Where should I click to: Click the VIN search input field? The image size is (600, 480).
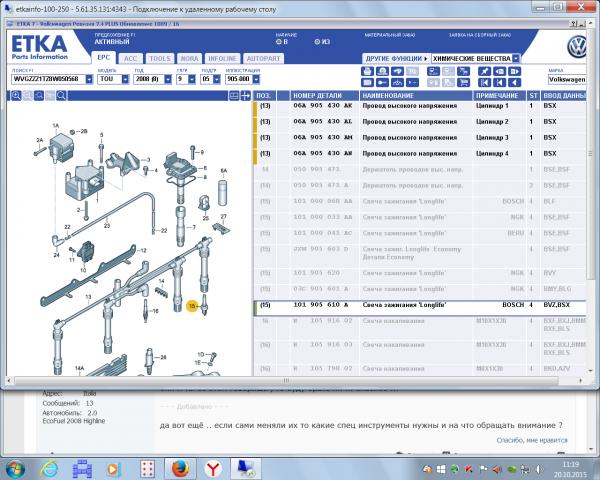click(x=49, y=79)
